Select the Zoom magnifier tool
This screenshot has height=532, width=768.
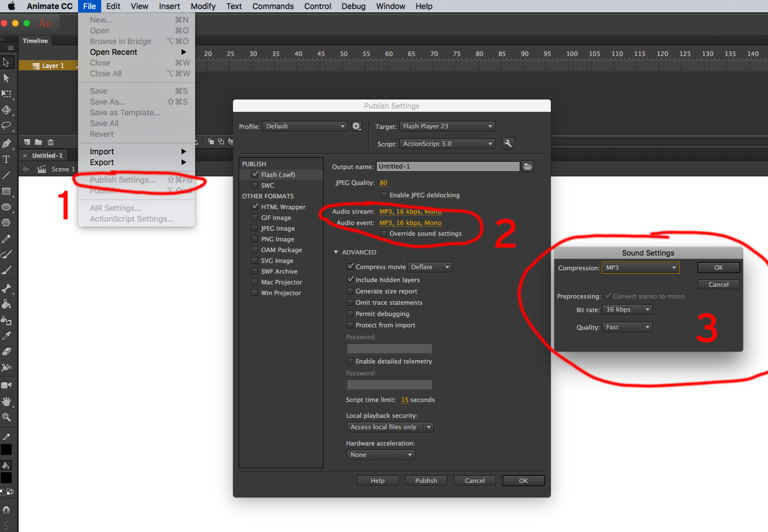pos(6,417)
